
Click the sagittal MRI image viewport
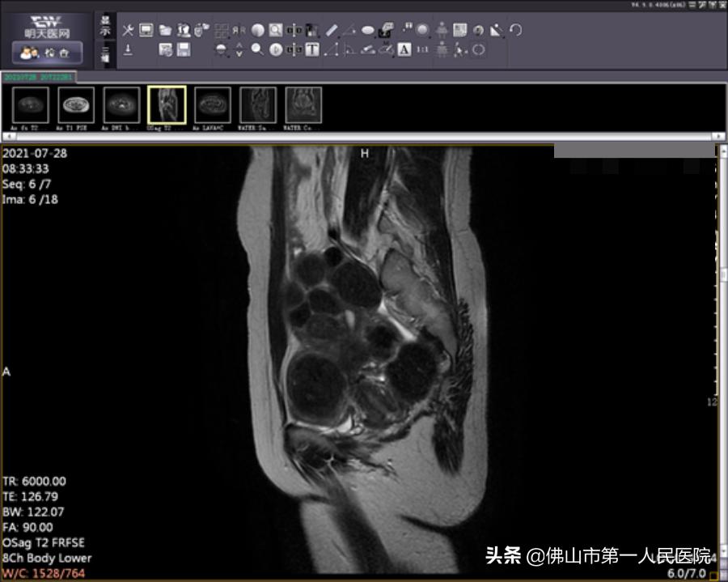tap(360, 363)
